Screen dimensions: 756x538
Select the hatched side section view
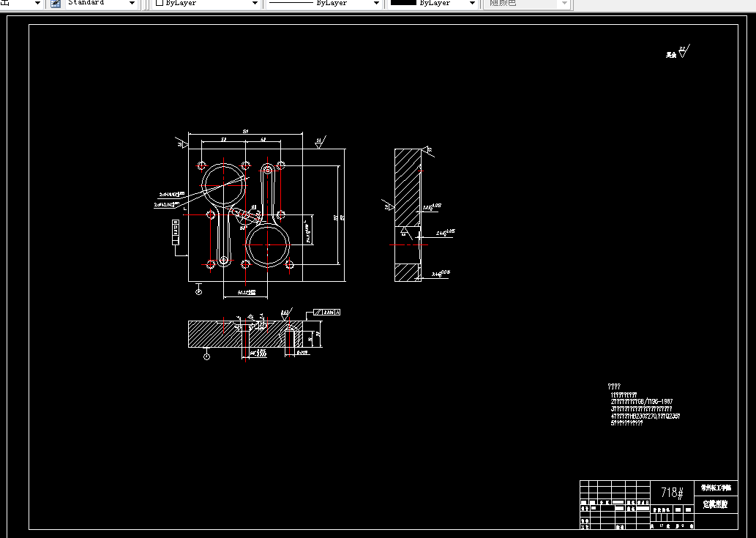[x=408, y=215]
